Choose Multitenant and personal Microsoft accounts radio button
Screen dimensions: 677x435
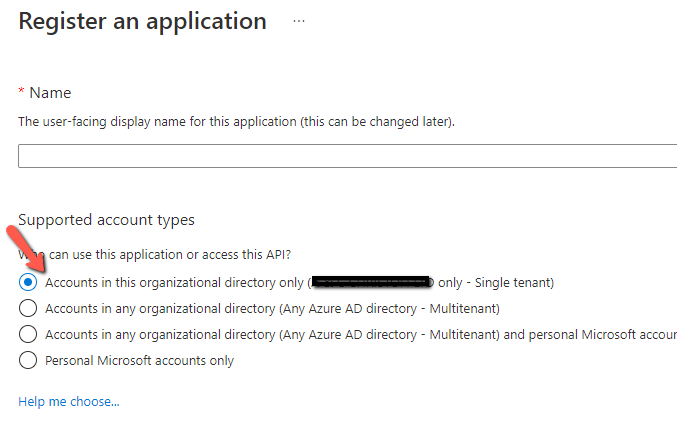pos(28,334)
